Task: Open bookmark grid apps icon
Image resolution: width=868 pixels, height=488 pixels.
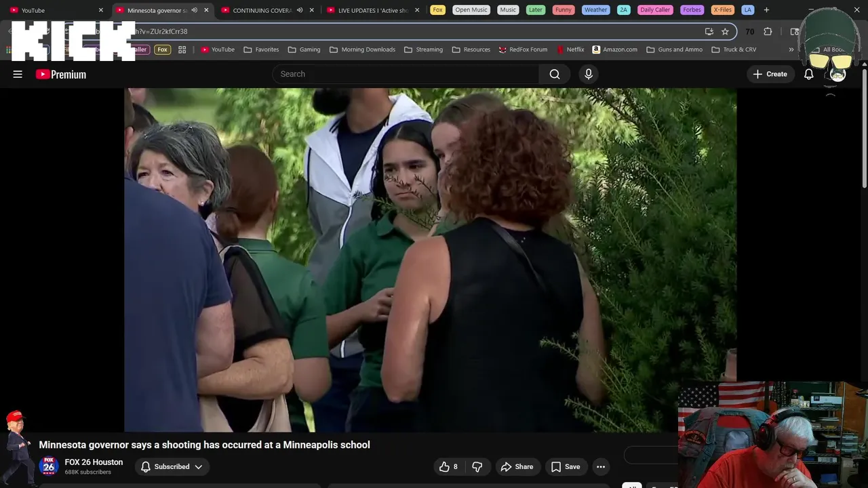Action: 182,49
